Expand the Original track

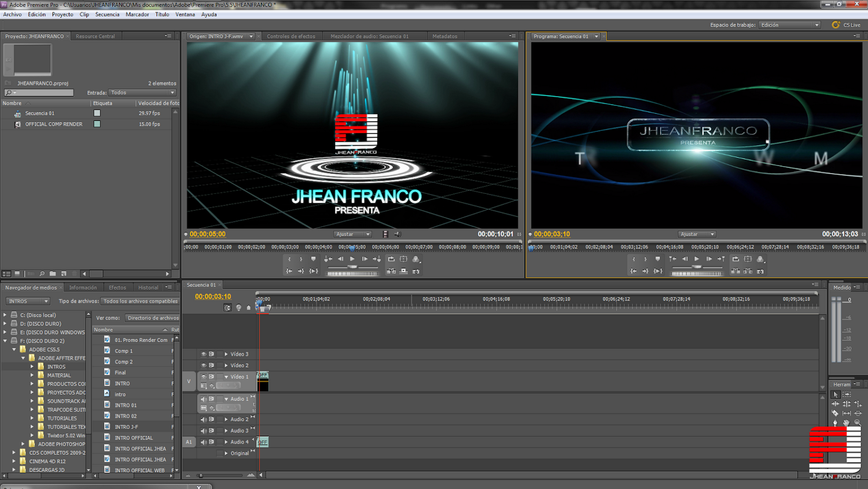point(226,453)
